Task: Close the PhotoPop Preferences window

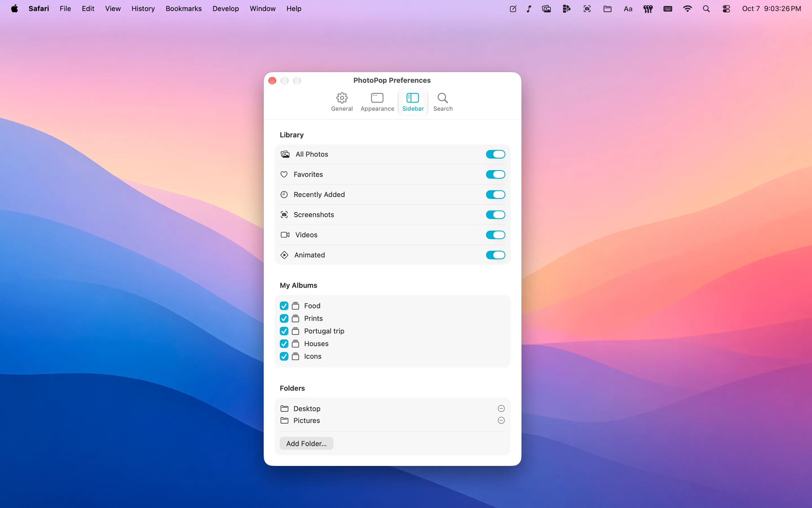Action: 272,81
